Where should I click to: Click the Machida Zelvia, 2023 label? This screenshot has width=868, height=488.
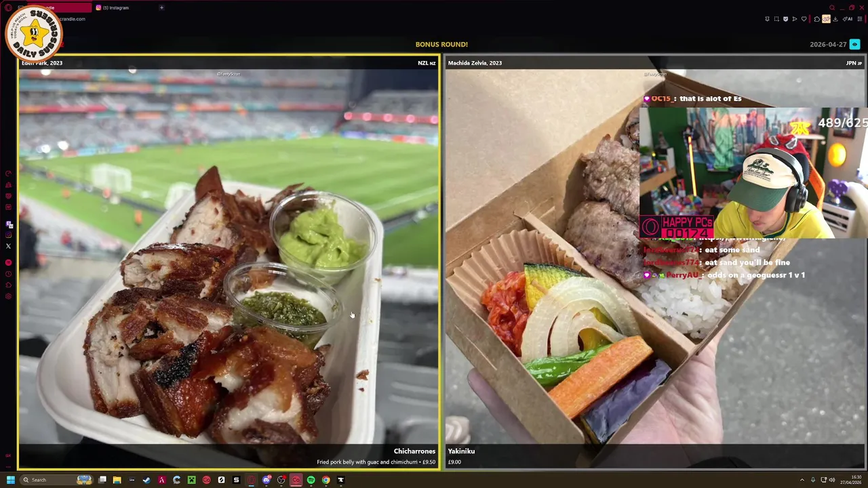point(475,63)
